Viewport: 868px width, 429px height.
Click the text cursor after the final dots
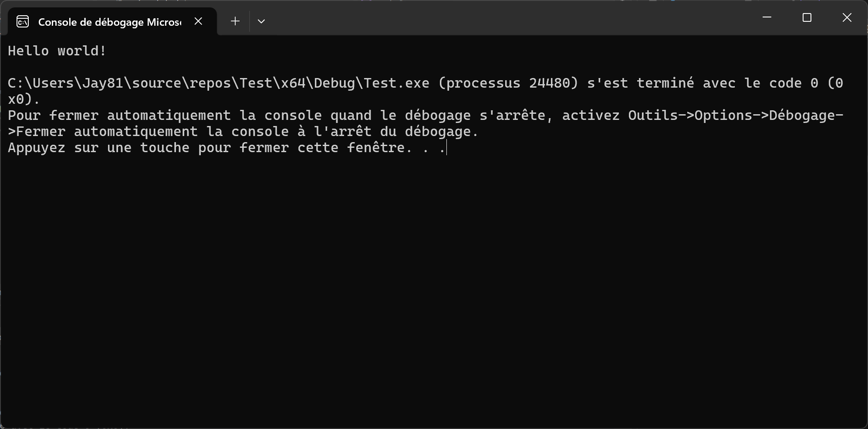tap(447, 148)
